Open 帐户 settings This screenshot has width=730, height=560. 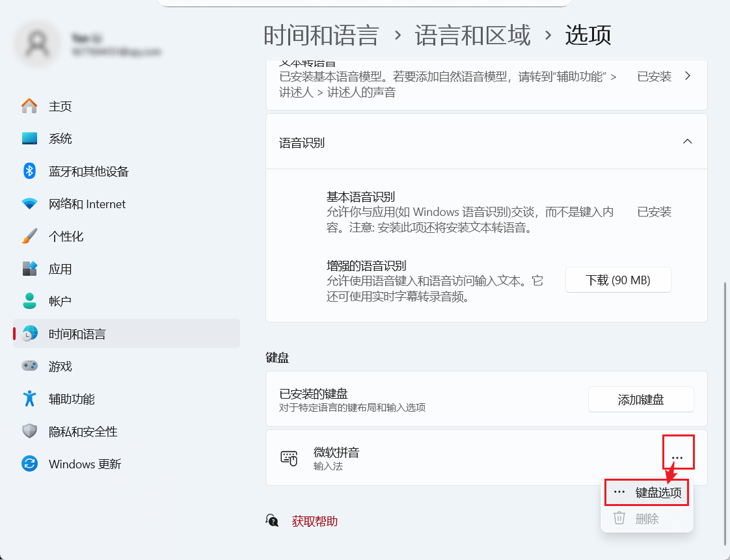point(126,301)
